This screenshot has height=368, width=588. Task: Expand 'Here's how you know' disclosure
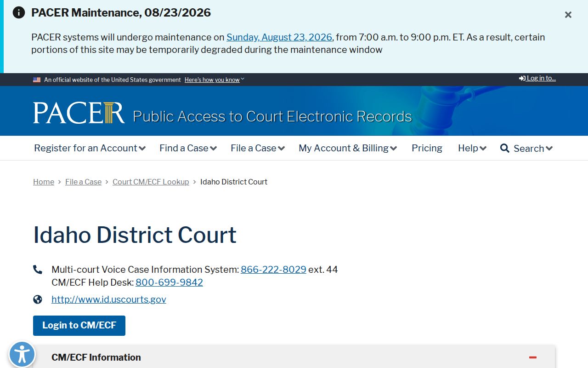click(215, 80)
